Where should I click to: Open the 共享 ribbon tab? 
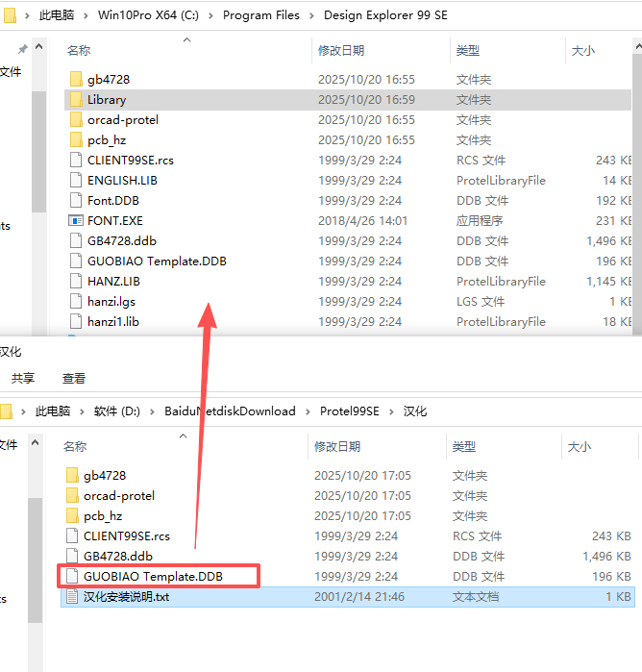[x=23, y=378]
